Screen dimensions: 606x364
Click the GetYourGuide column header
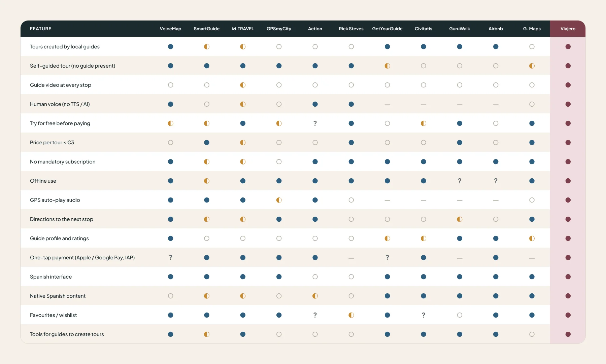pos(388,29)
